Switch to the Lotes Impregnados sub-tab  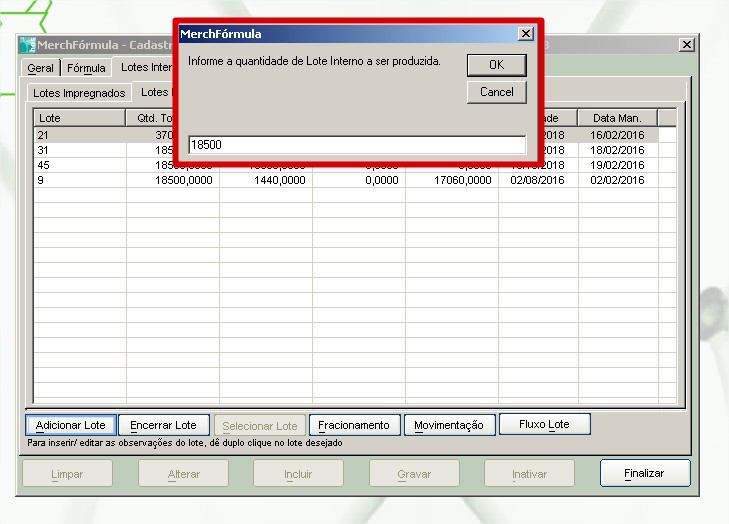(x=79, y=93)
